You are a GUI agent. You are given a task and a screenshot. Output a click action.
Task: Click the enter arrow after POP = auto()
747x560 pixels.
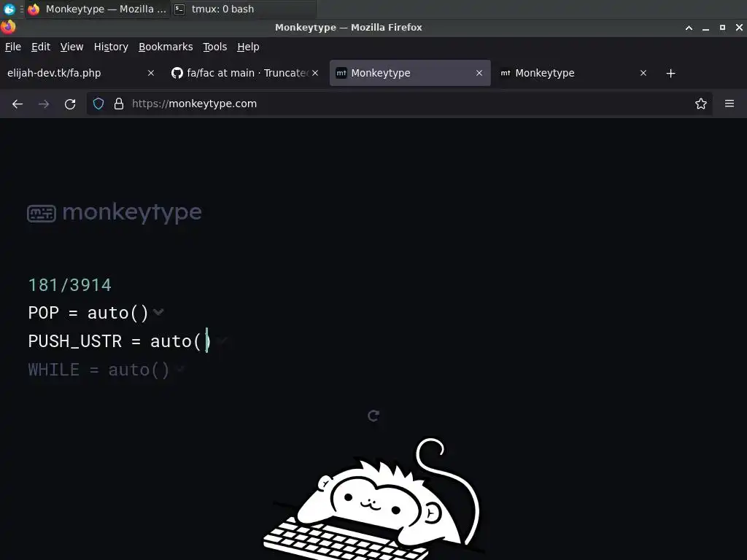pyautogui.click(x=158, y=312)
